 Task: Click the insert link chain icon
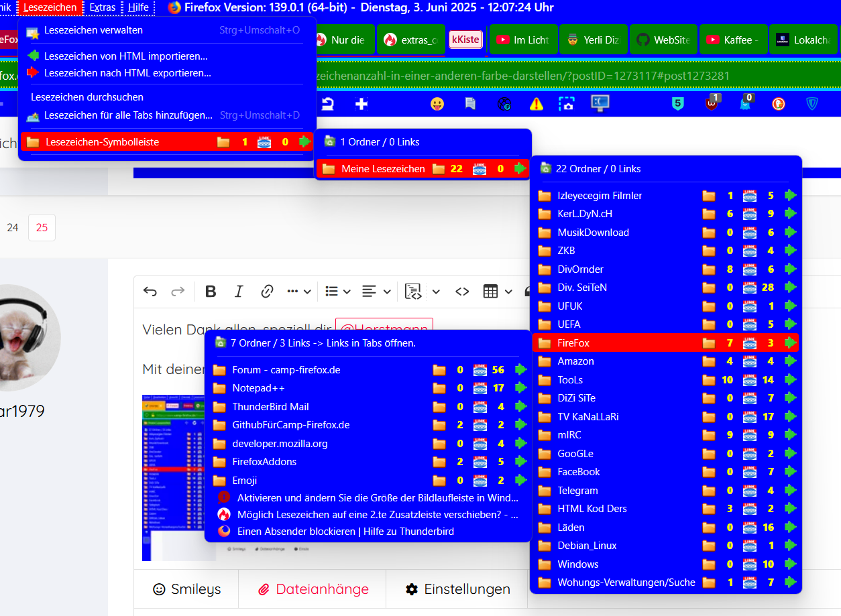267,292
